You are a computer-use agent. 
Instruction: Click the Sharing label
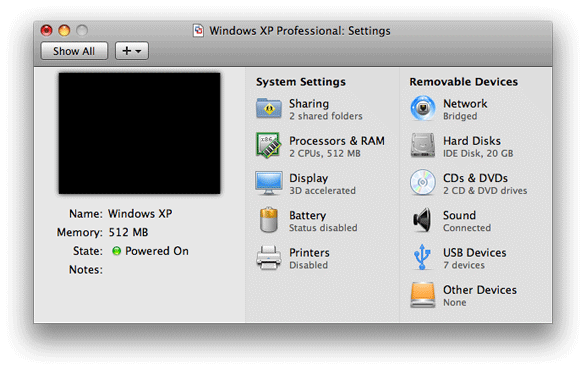(309, 104)
